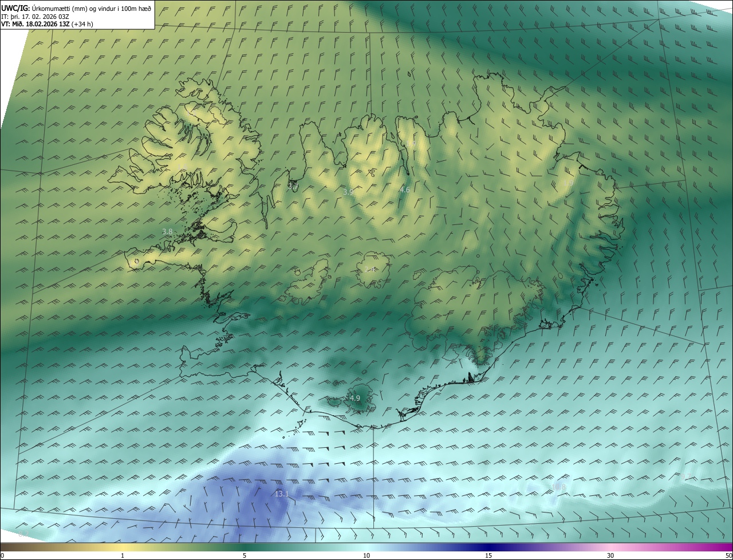
Task: Click the 3.8 value label on the map
Action: click(167, 232)
